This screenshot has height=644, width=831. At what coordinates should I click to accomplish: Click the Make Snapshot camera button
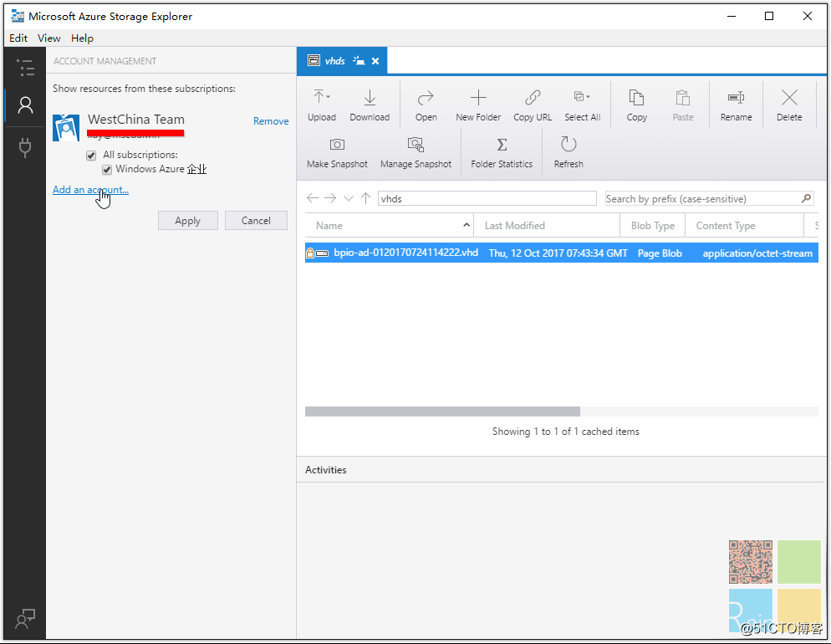coord(337,153)
